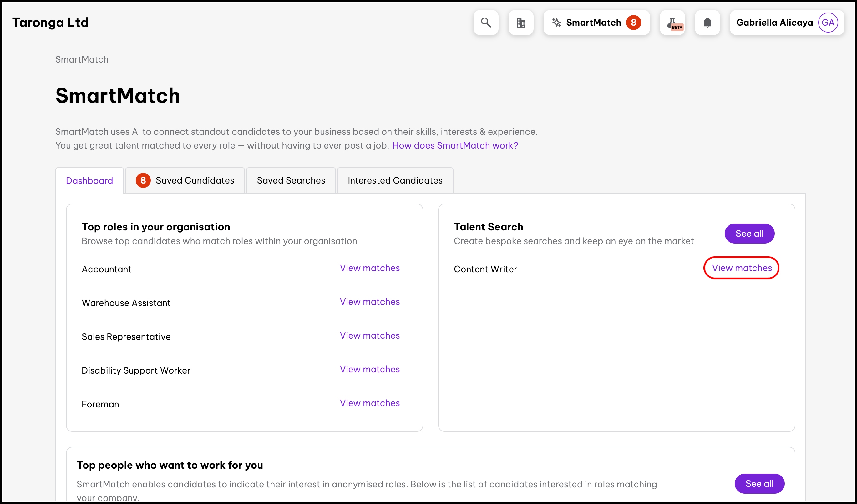Viewport: 857px width, 504px height.
Task: Click the 8 badge on Saved Candidates
Action: [143, 180]
